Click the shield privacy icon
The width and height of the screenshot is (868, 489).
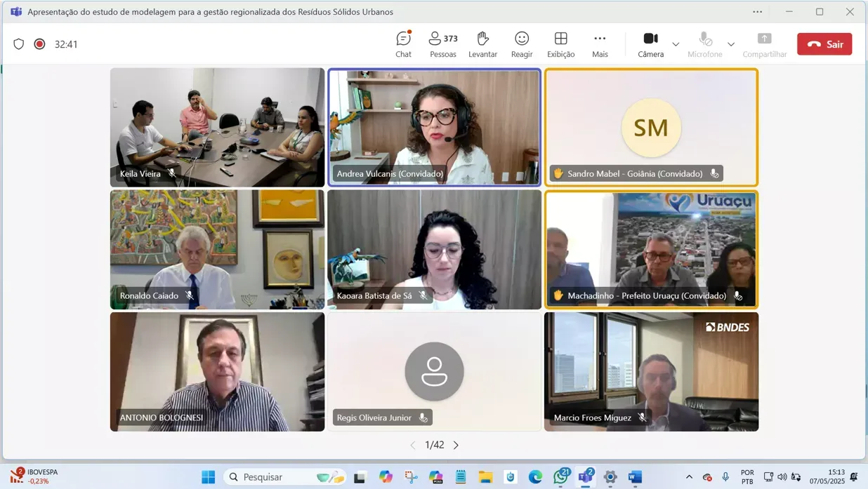coord(19,44)
